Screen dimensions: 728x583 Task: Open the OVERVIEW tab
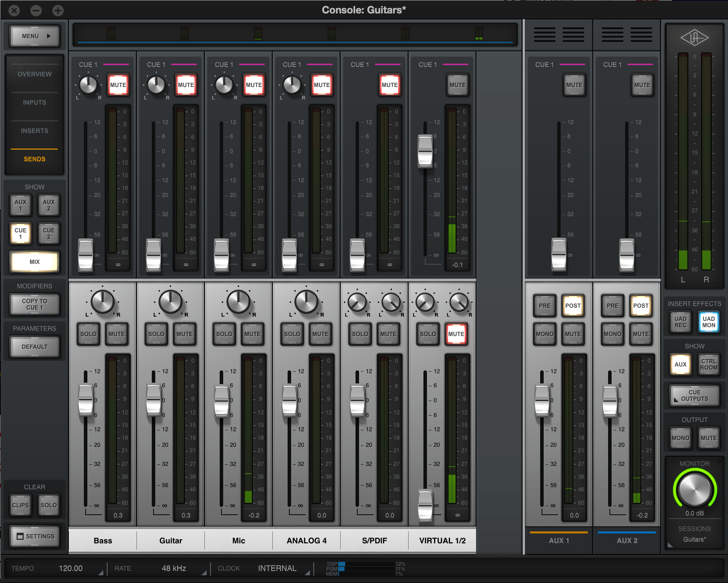pos(34,74)
